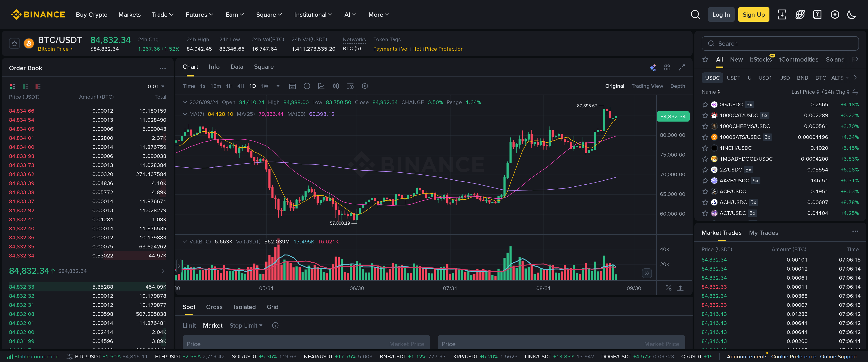Image resolution: width=868 pixels, height=362 pixels.
Task: Open the Info tab beside Chart
Action: tap(214, 67)
